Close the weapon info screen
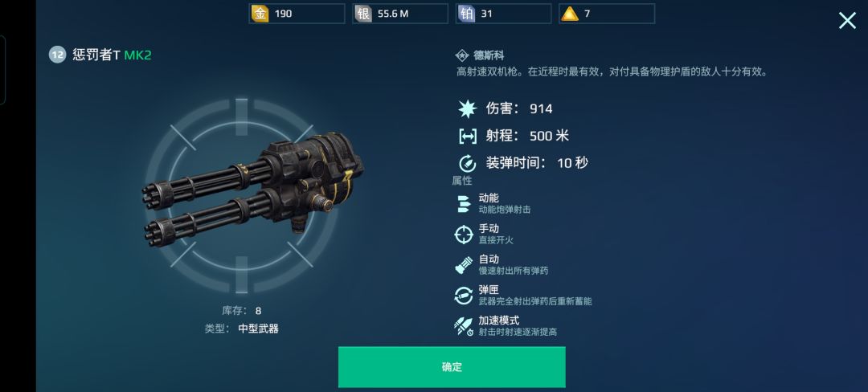Viewport: 868px width, 392px height. point(847,21)
